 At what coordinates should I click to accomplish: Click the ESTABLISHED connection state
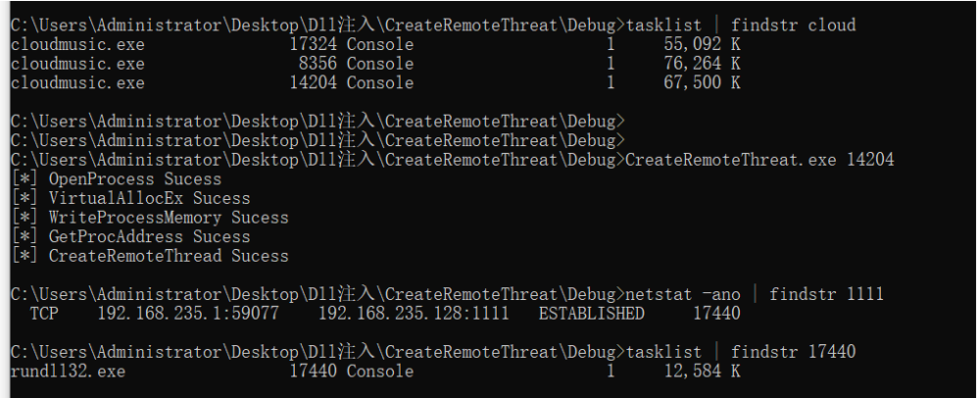tap(591, 313)
